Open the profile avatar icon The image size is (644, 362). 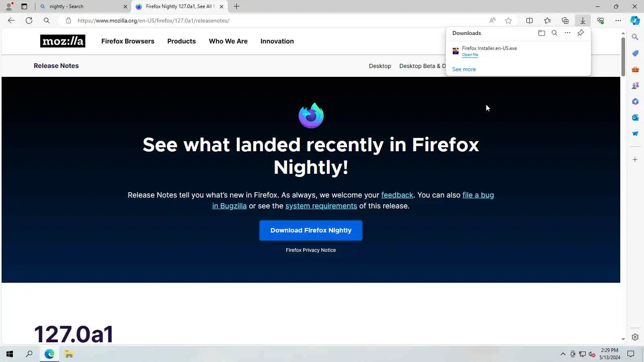9,6
